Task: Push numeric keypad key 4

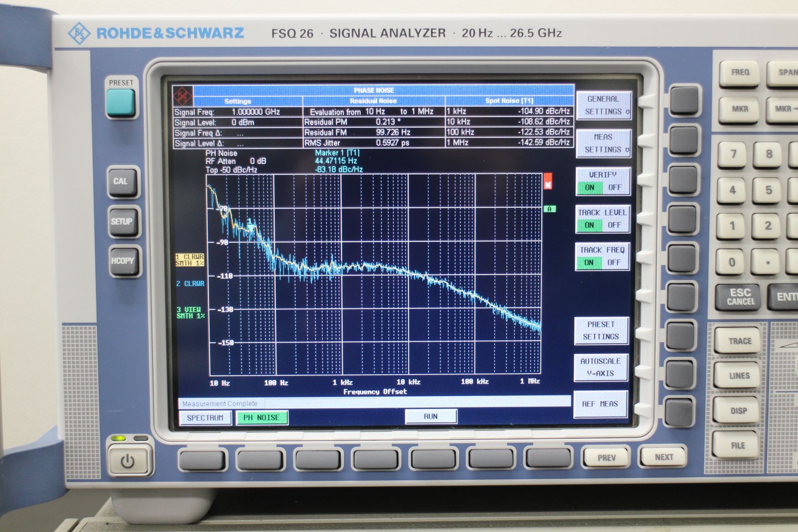Action: pos(732,190)
